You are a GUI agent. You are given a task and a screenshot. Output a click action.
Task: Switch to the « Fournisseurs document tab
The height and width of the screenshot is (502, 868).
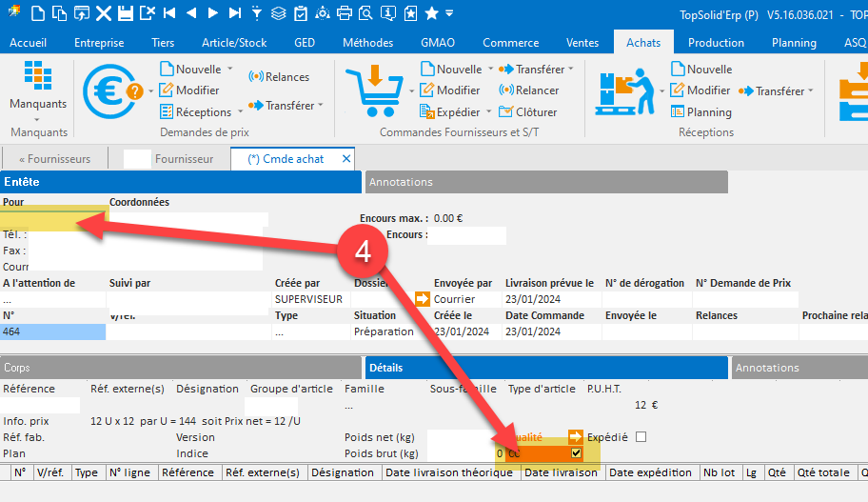pos(55,159)
